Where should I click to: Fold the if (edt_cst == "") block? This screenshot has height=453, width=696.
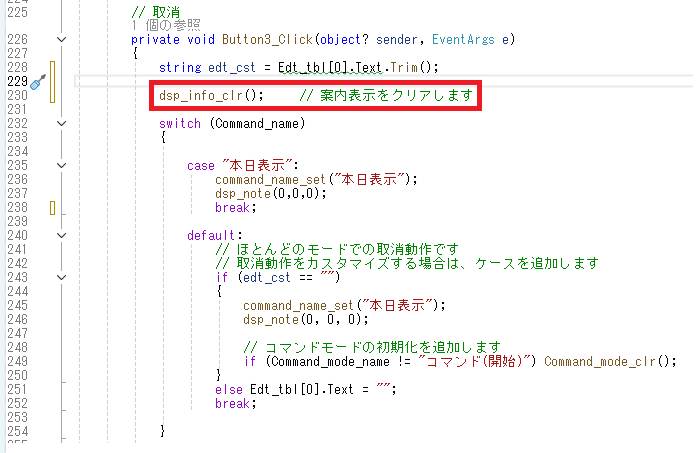click(63, 277)
